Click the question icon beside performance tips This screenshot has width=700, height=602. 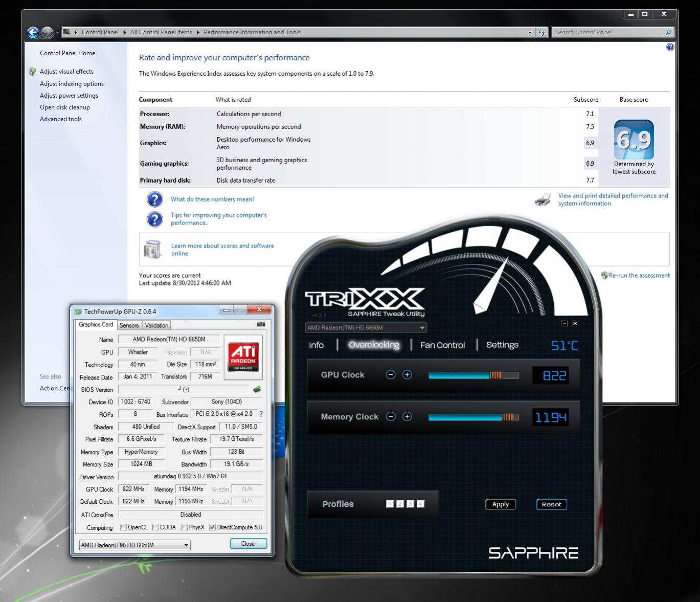(x=154, y=219)
